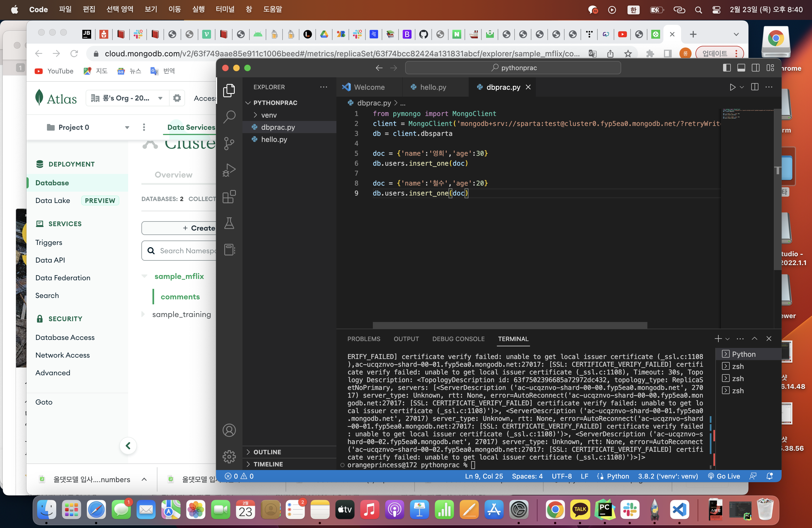Open the OUTPUT panel tab
812x528 pixels.
click(x=406, y=339)
